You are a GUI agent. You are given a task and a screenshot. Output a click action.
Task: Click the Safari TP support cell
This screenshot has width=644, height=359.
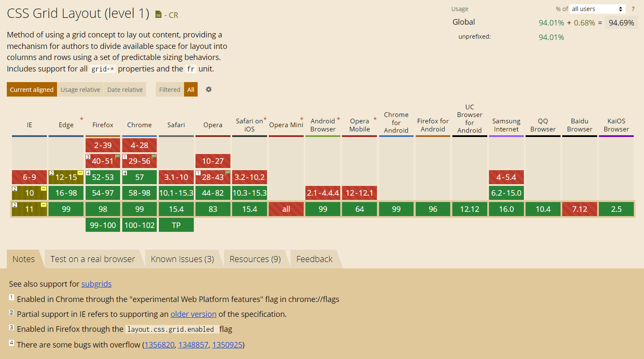pos(176,225)
